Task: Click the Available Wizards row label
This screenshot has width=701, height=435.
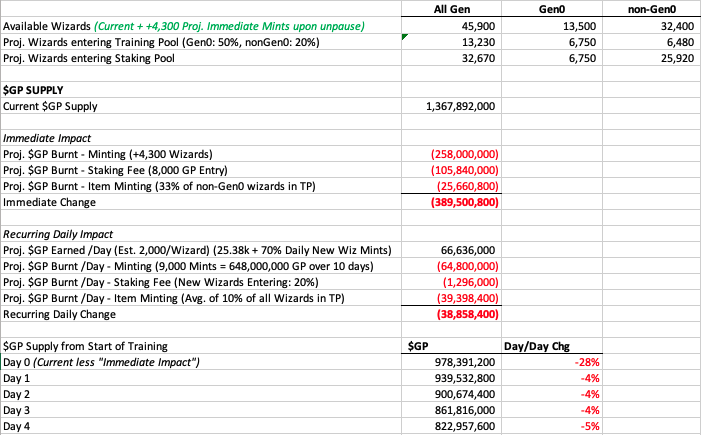Action: [184, 26]
